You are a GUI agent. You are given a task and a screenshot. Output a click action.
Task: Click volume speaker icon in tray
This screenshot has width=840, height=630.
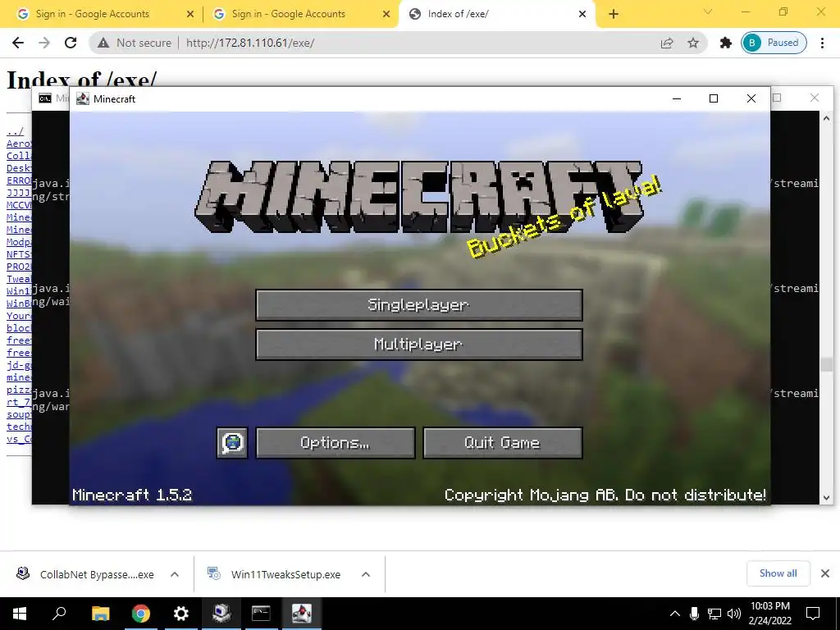coord(734,614)
